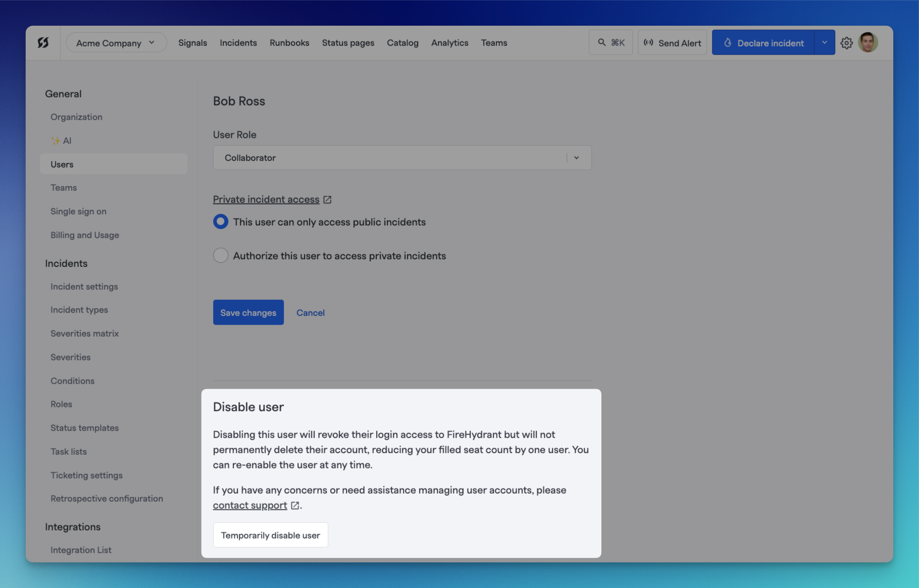Open Incident settings in sidebar
This screenshot has height=588, width=919.
pyautogui.click(x=84, y=287)
